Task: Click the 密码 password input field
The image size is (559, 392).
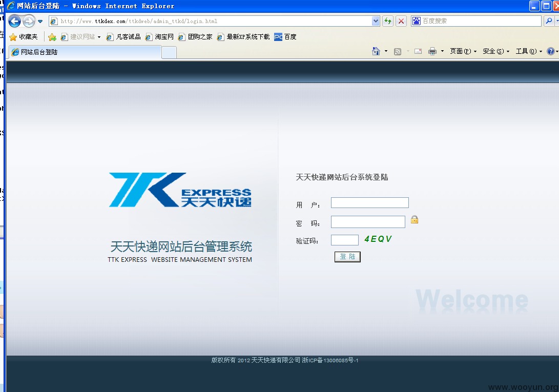Action: [x=368, y=221]
